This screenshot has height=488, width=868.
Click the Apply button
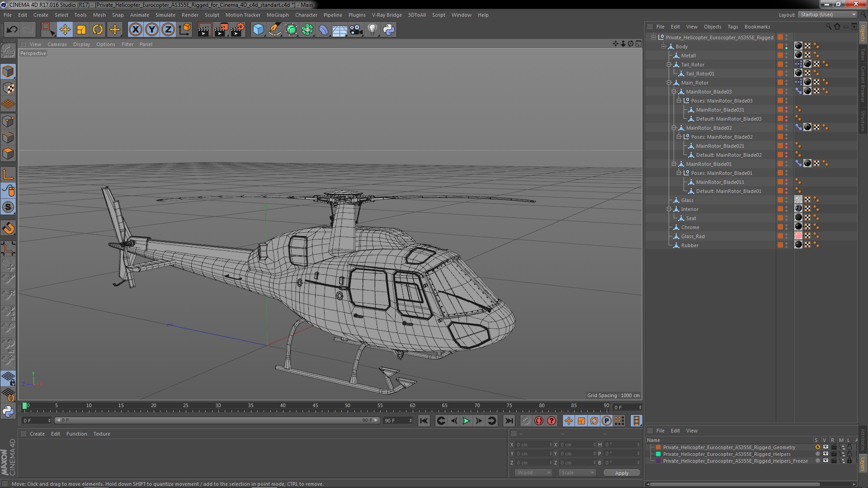click(x=622, y=473)
